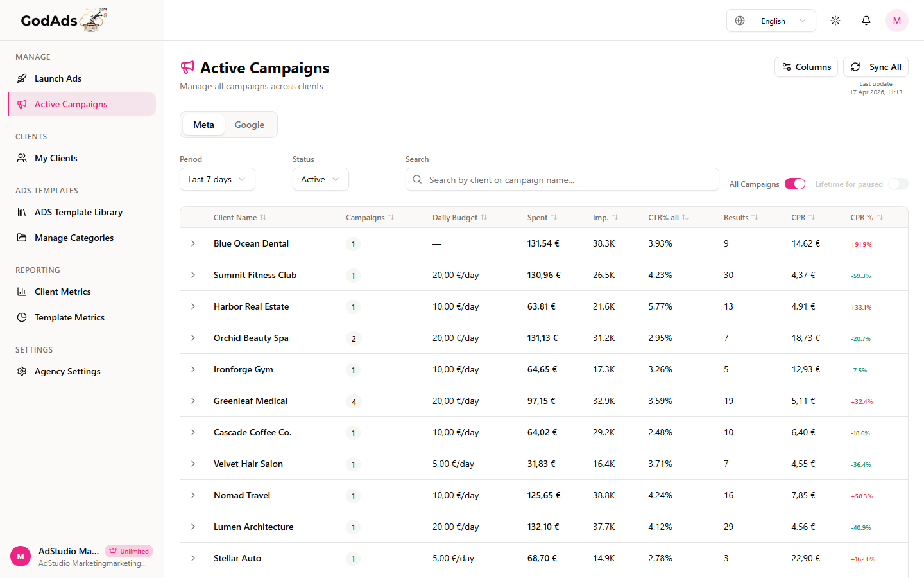Open the Status dropdown showing Active

tap(320, 179)
